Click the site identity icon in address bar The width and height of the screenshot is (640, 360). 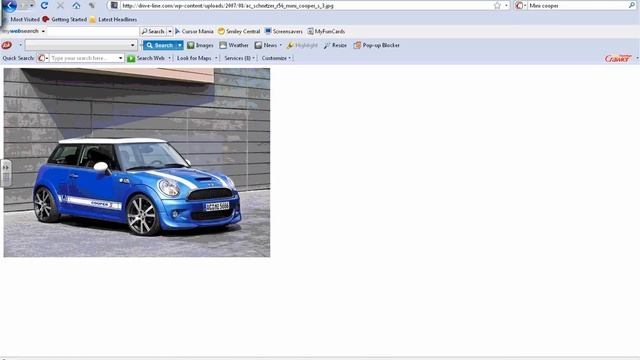[x=114, y=6]
